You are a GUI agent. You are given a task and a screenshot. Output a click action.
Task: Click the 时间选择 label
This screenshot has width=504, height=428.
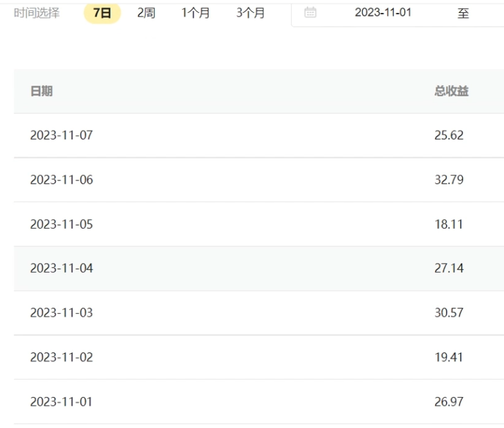pos(37,13)
